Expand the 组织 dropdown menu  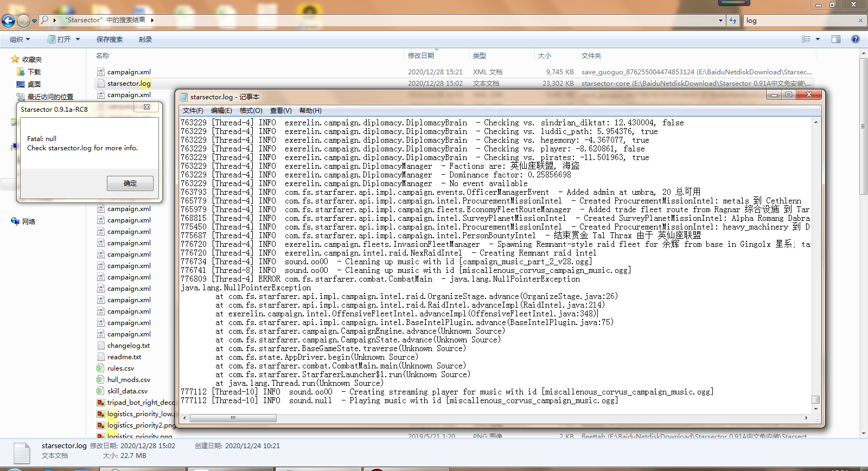(20, 39)
